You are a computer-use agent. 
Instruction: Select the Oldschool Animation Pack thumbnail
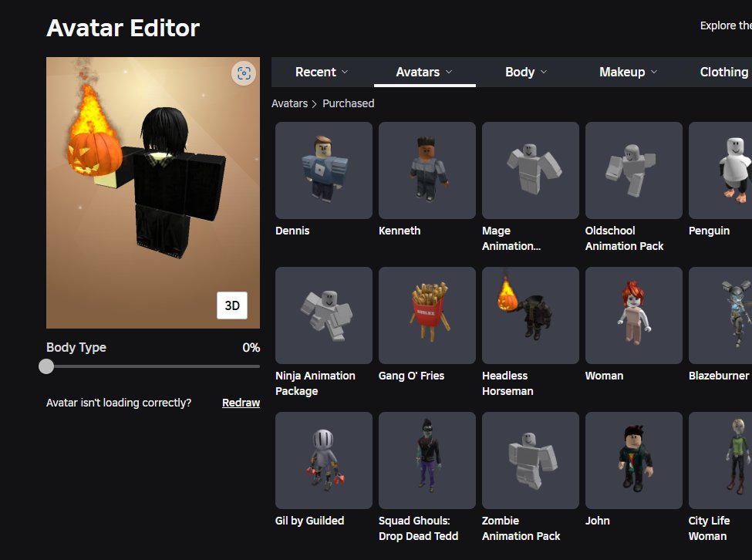click(x=633, y=170)
